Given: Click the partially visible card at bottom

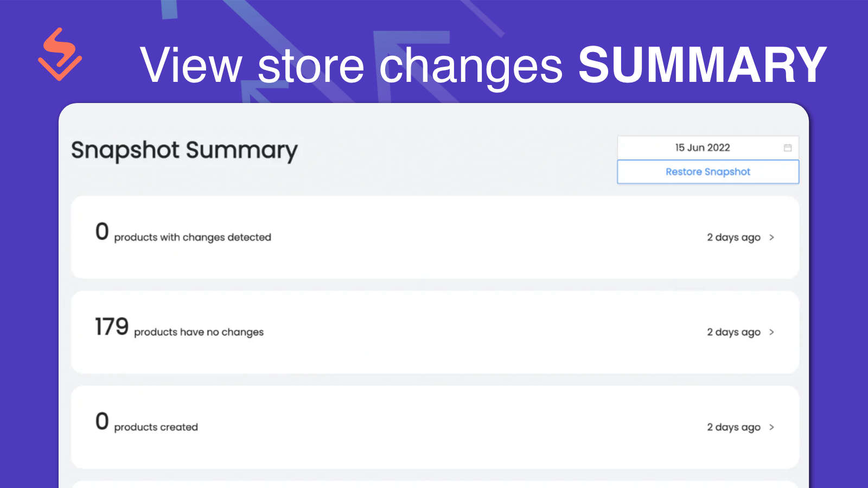Looking at the screenshot, I should (x=435, y=484).
